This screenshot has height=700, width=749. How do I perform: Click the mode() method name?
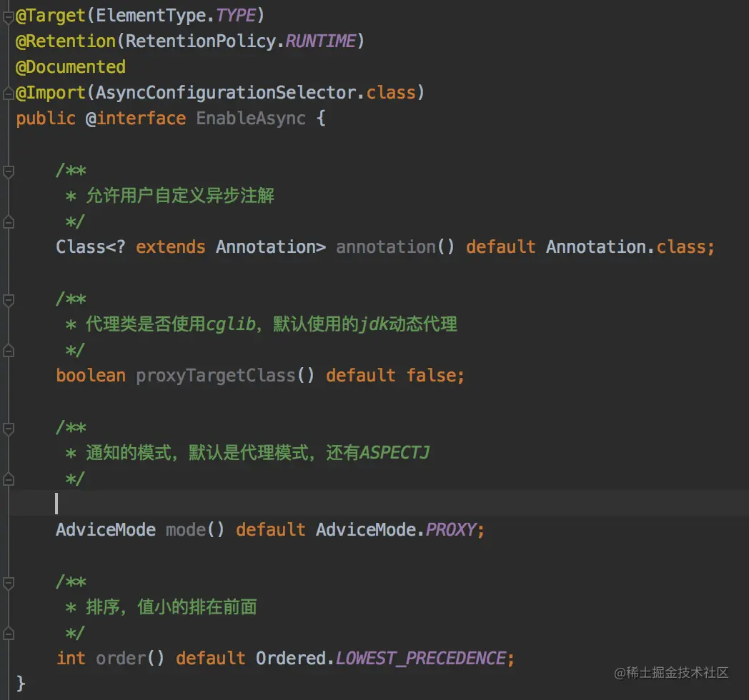tap(186, 530)
